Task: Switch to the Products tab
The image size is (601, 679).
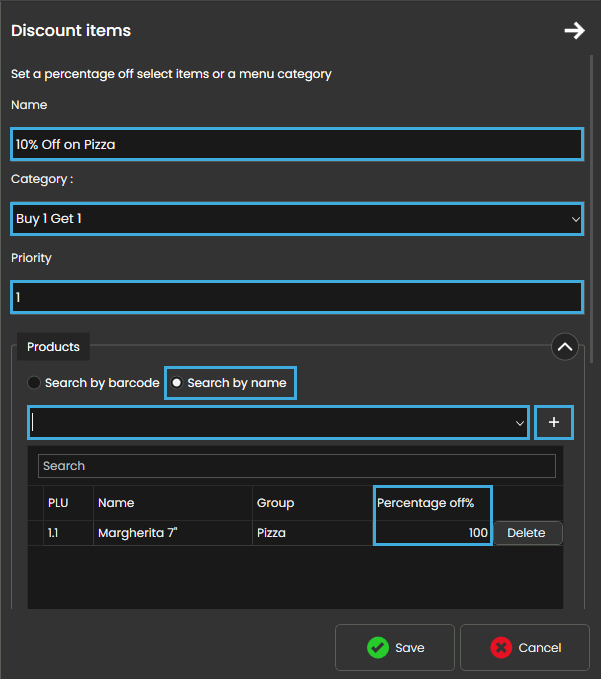Action: [x=53, y=347]
